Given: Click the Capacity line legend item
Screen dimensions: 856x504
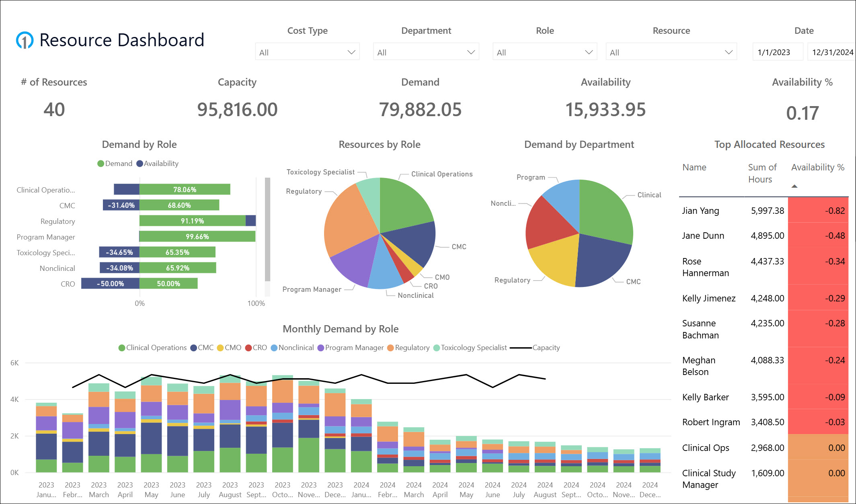Looking at the screenshot, I should point(535,348).
